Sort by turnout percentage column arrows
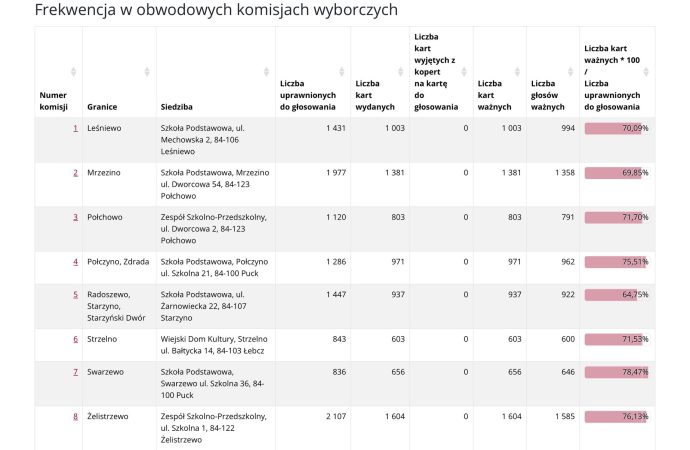This screenshot has width=690, height=450. pyautogui.click(x=647, y=71)
